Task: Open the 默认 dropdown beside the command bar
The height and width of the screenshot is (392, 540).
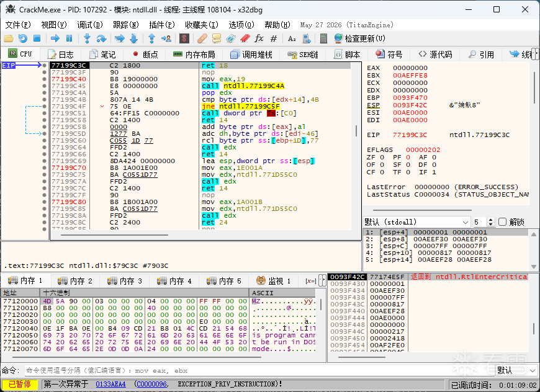Action: tap(516, 371)
